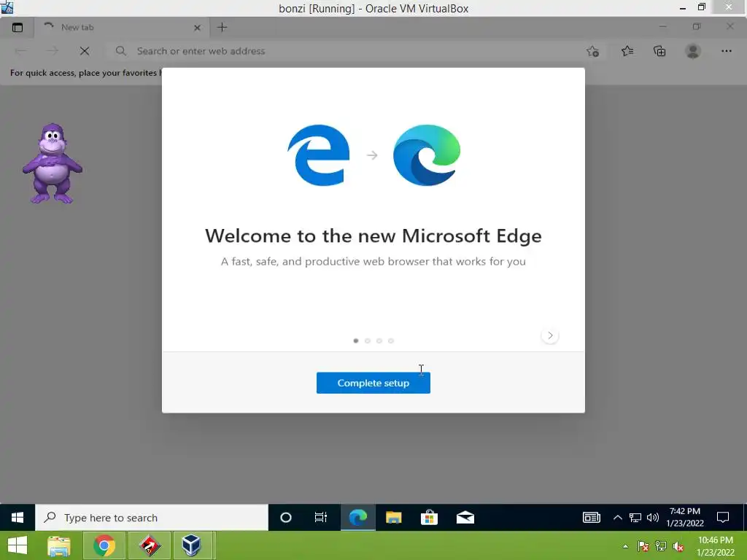Image resolution: width=747 pixels, height=560 pixels.
Task: Open File Explorer in guest taskbar
Action: [393, 518]
